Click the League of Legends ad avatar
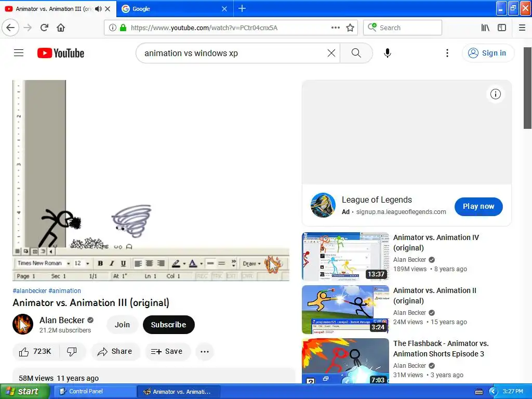 pyautogui.click(x=323, y=205)
